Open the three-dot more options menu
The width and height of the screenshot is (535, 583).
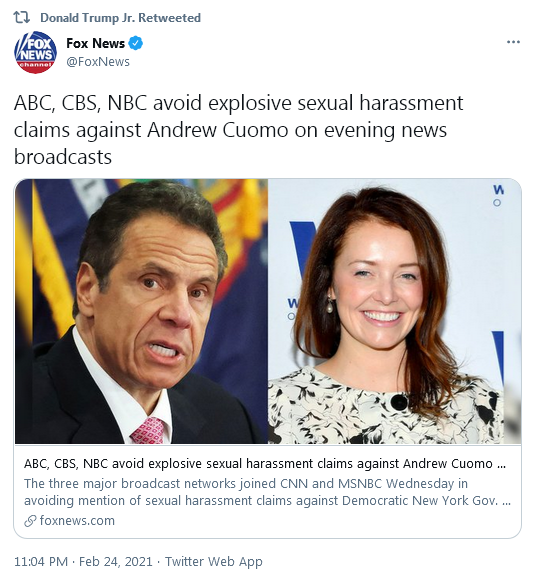pos(513,42)
